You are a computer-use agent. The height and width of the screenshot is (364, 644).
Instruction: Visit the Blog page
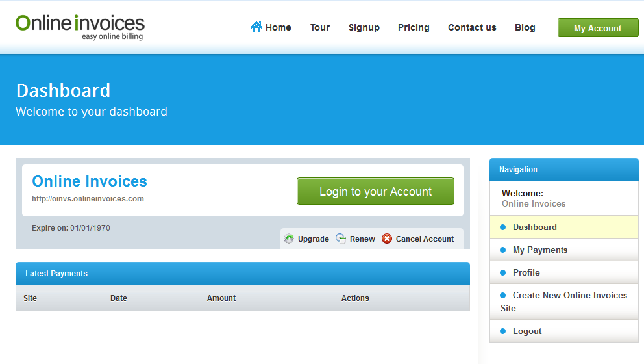click(525, 27)
